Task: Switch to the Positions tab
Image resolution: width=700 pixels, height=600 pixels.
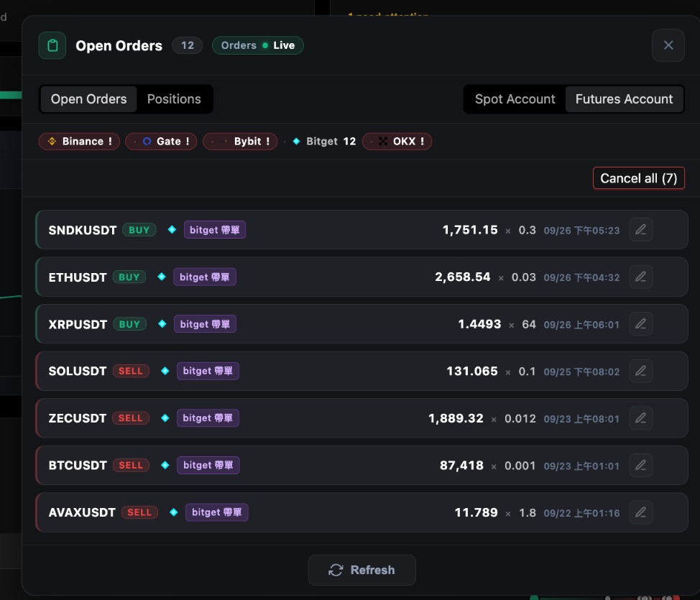Action: click(x=174, y=99)
